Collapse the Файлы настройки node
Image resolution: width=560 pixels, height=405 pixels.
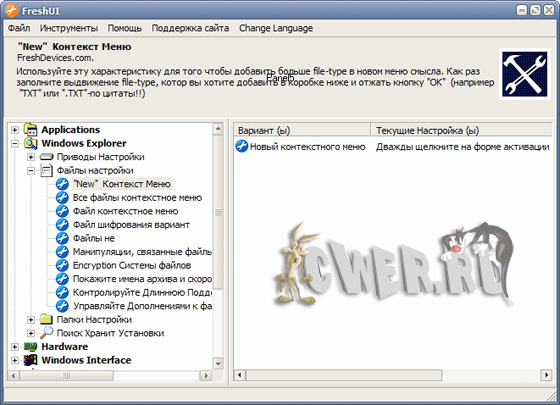[x=31, y=171]
